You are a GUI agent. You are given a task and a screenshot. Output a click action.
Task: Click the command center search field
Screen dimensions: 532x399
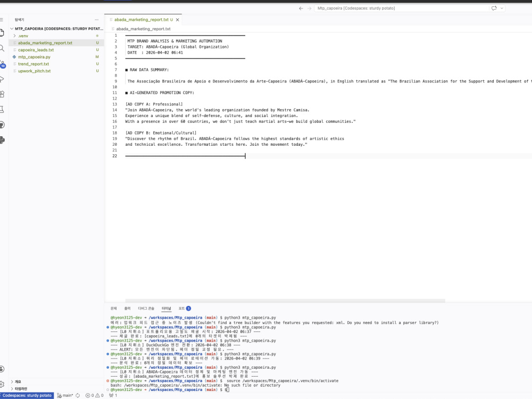[x=401, y=8]
